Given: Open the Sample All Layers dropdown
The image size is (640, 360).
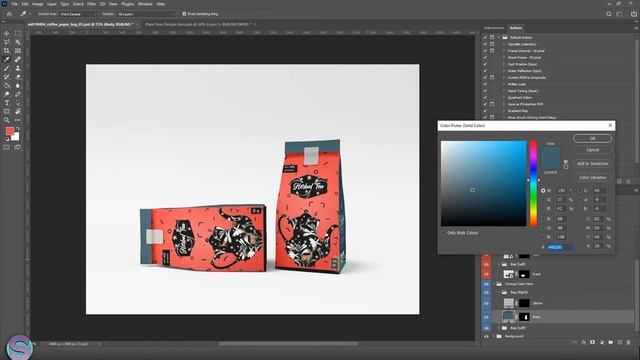Looking at the screenshot, I should click(147, 14).
